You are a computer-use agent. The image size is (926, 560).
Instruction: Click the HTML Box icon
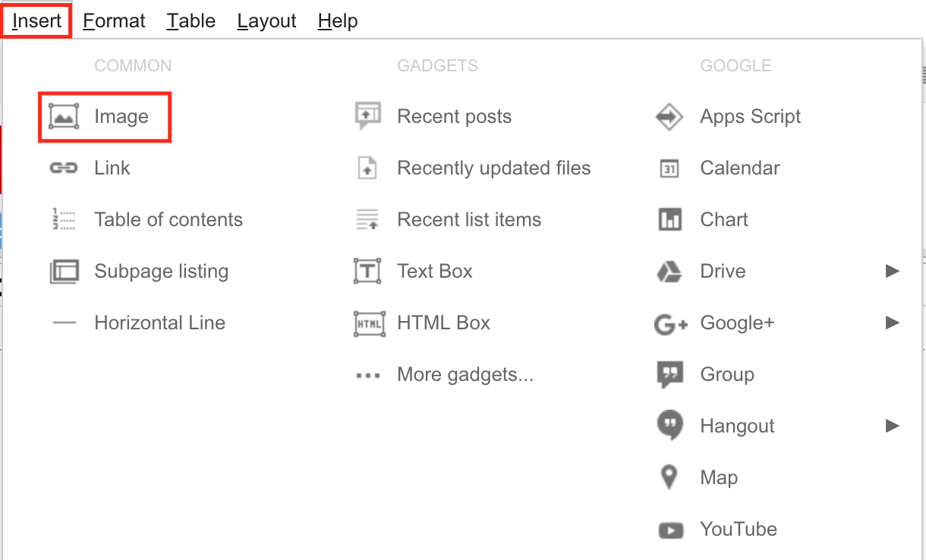coord(370,323)
